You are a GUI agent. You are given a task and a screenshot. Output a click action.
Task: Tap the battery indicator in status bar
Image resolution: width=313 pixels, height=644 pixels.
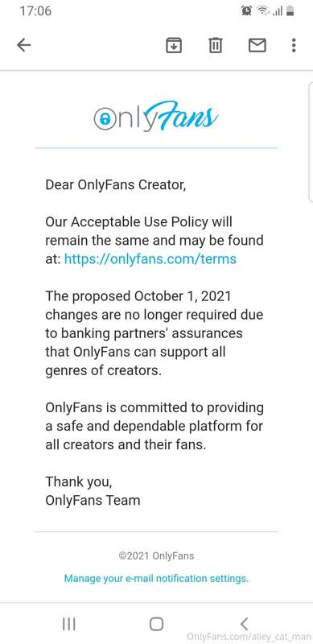click(x=290, y=11)
